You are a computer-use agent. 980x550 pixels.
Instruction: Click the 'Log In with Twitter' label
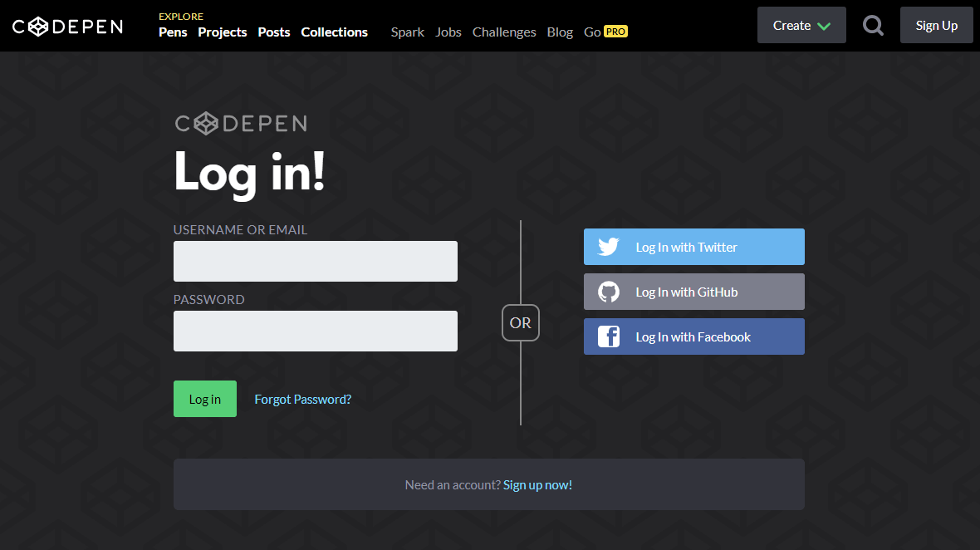coord(686,247)
